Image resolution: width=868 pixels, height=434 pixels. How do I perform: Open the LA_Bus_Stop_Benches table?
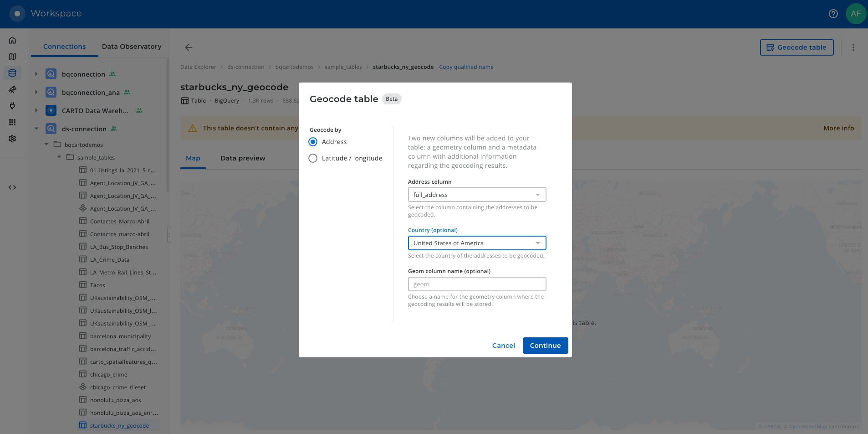(119, 247)
